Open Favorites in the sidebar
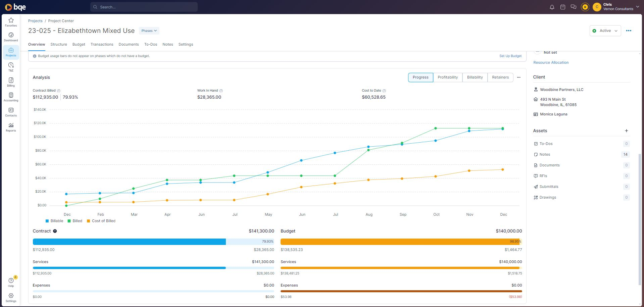Viewport: 644px width, 307px height. (11, 22)
